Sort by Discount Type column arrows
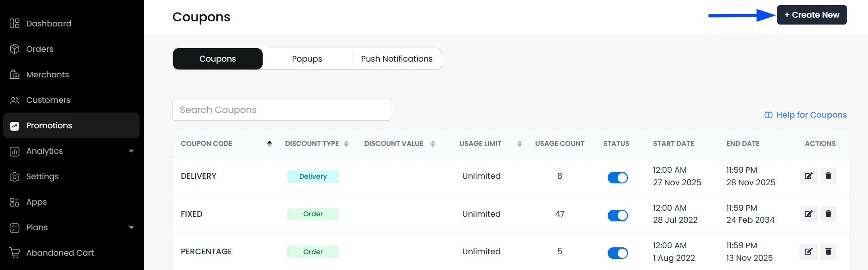Screen dimensions: 868x270 pos(346,144)
